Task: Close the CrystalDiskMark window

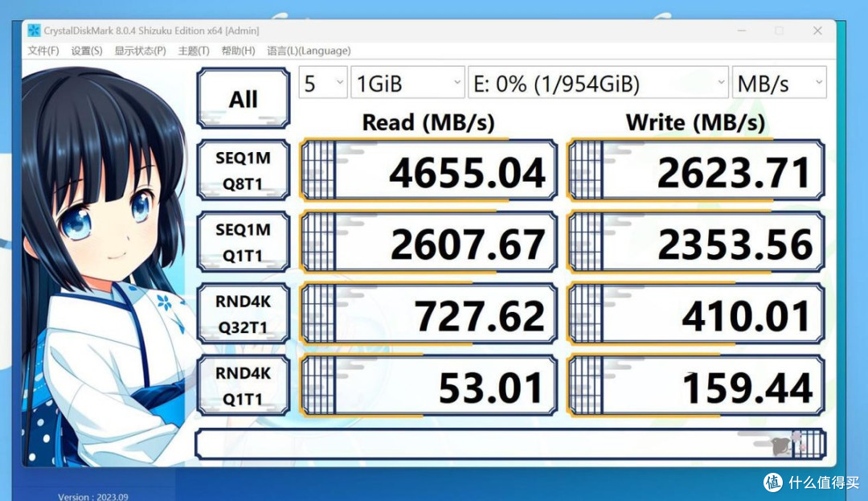Action: click(817, 31)
